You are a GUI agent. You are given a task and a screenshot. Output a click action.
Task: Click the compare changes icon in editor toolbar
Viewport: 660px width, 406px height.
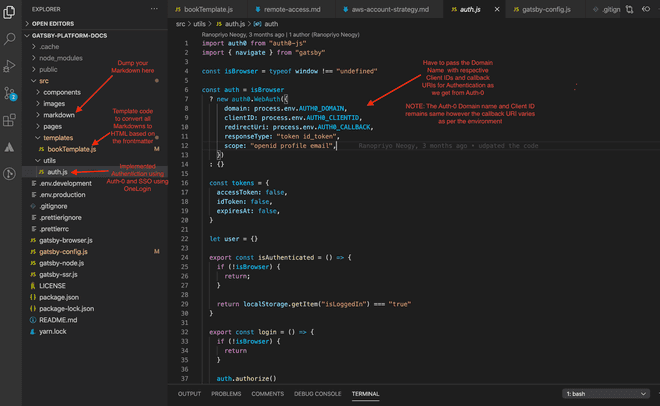pos(630,9)
